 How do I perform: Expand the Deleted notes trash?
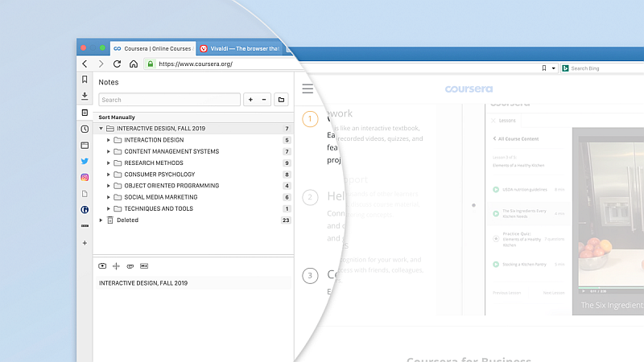[x=101, y=220]
